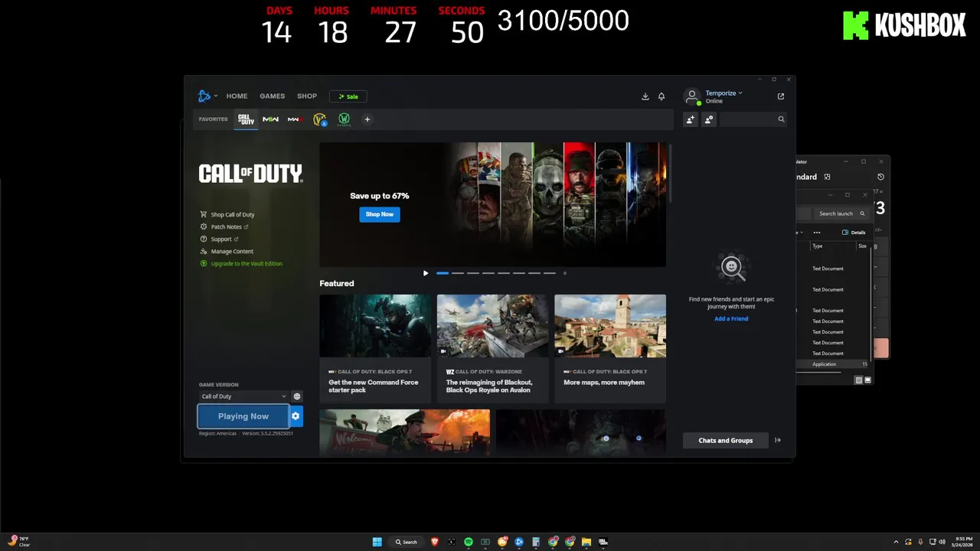Open Calculator from the taskbar
This screenshot has width=980, height=551.
coord(536,542)
